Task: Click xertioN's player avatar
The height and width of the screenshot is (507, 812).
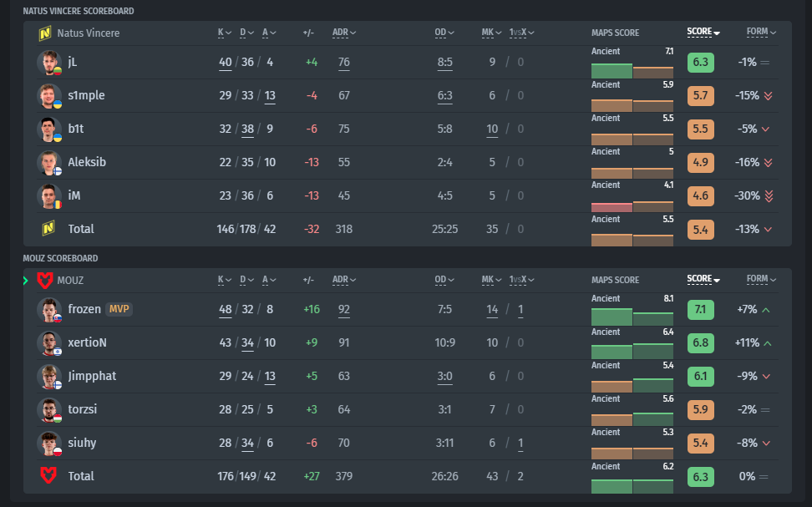Action: pyautogui.click(x=49, y=342)
